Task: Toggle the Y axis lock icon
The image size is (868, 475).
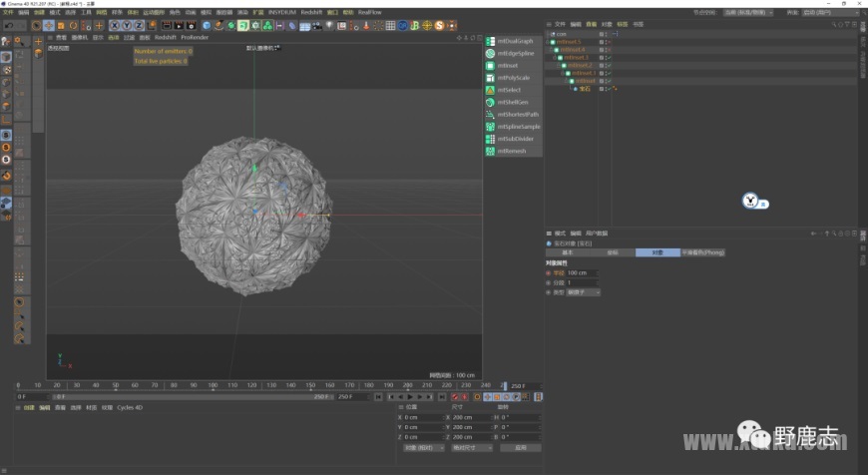Action: (127, 26)
